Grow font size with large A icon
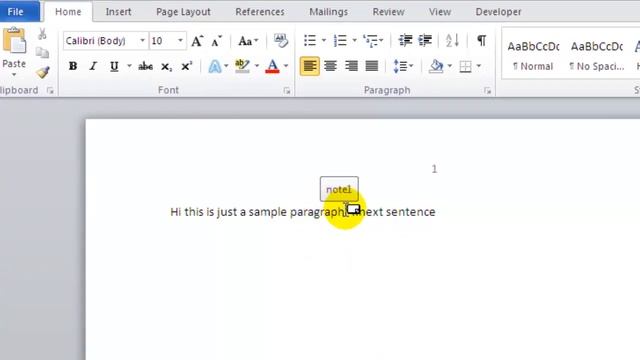Viewport: 640px width, 360px height. 197,41
